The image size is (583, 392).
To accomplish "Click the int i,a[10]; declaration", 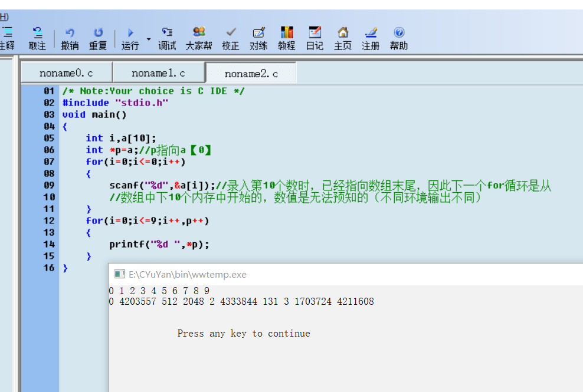I will 121,138.
